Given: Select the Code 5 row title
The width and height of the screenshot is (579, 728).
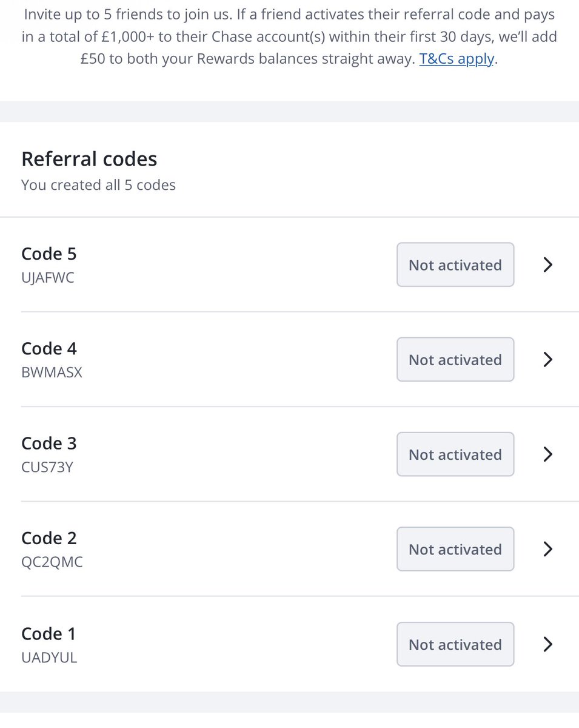Looking at the screenshot, I should click(x=49, y=254).
